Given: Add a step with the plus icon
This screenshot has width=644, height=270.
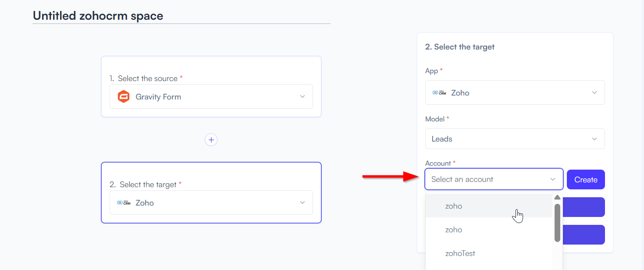Looking at the screenshot, I should (x=211, y=140).
